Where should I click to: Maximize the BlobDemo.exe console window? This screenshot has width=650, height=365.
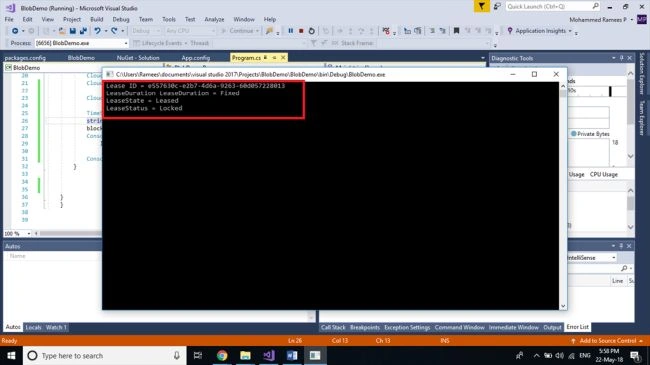click(x=534, y=74)
